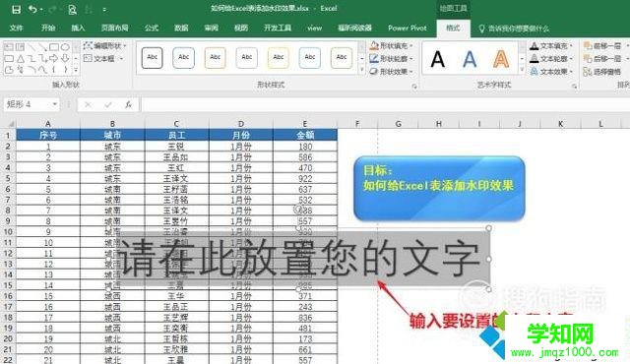This screenshot has height=364, width=630.
Task: Pick the left brace shape in gallery
Action: pos(54,70)
